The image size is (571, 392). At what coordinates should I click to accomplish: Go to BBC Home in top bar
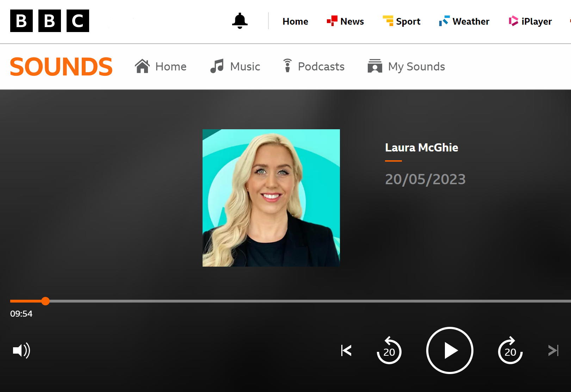[295, 21]
